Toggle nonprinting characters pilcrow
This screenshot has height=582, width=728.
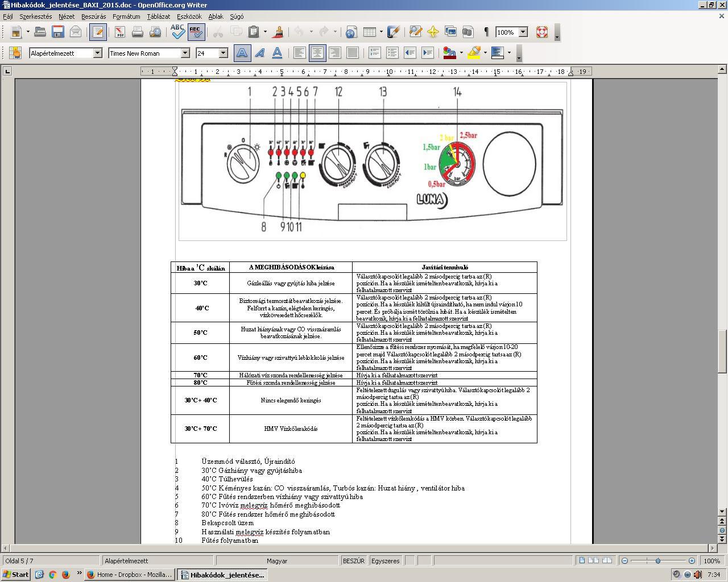pyautogui.click(x=486, y=32)
